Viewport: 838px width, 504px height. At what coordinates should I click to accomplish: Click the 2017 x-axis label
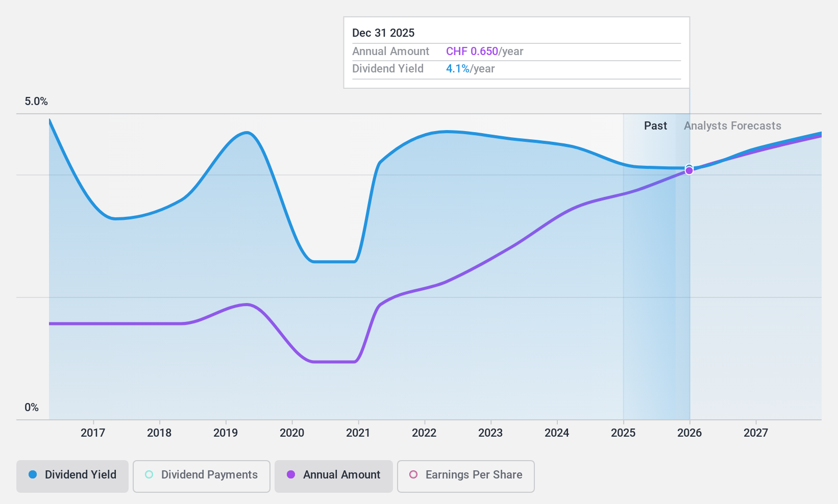[x=93, y=433]
